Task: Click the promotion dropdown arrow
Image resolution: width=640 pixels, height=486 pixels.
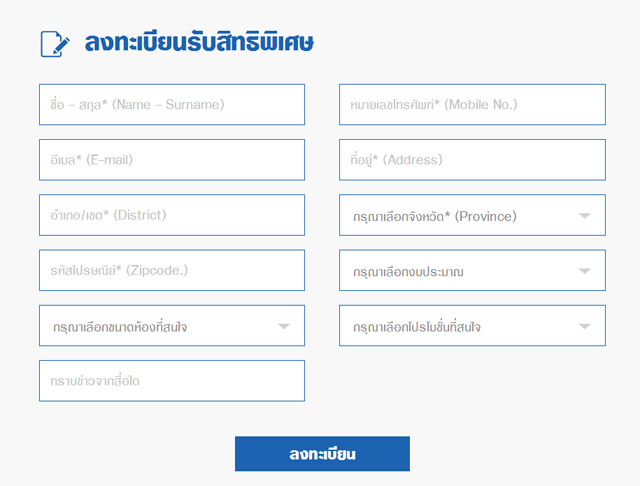Action: 584,326
